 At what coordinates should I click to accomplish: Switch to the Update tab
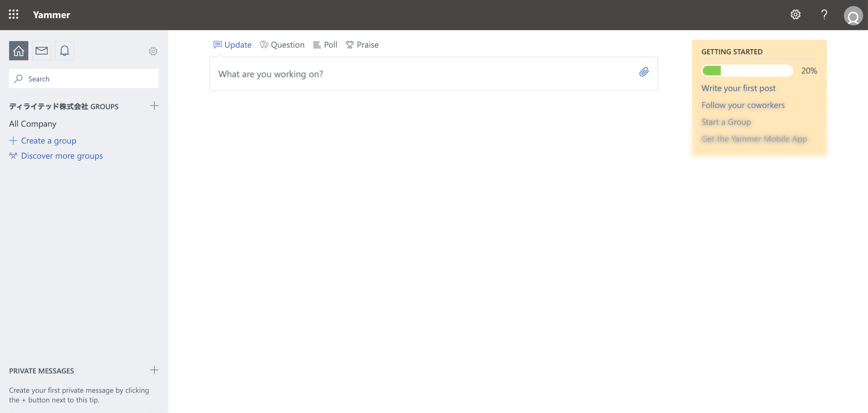233,45
